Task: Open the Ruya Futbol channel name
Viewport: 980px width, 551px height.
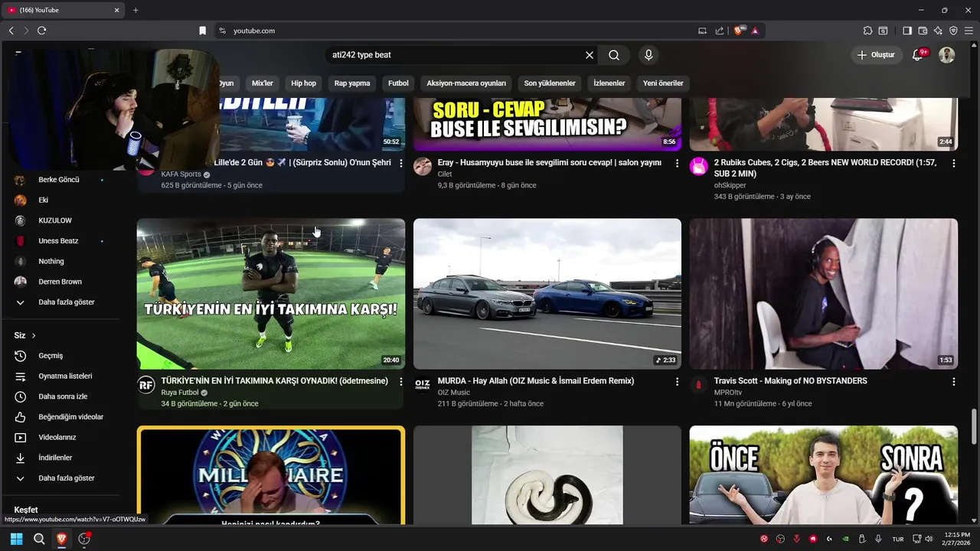Action: (x=180, y=393)
